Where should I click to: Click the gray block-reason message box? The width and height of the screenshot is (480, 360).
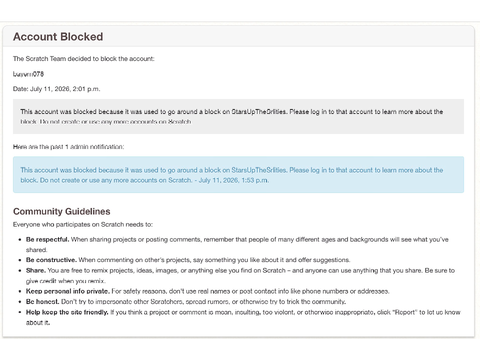click(x=238, y=116)
